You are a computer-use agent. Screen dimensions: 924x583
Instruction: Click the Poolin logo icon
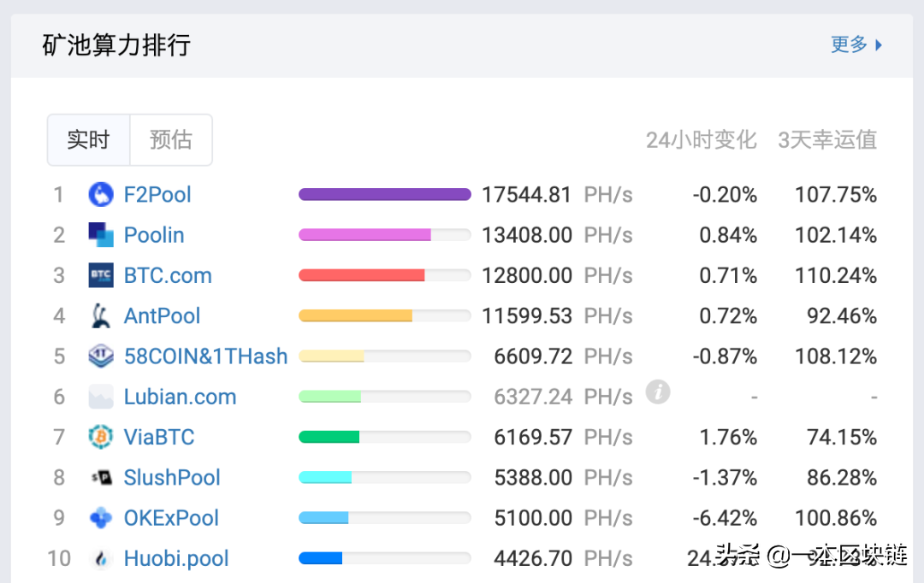pos(101,235)
